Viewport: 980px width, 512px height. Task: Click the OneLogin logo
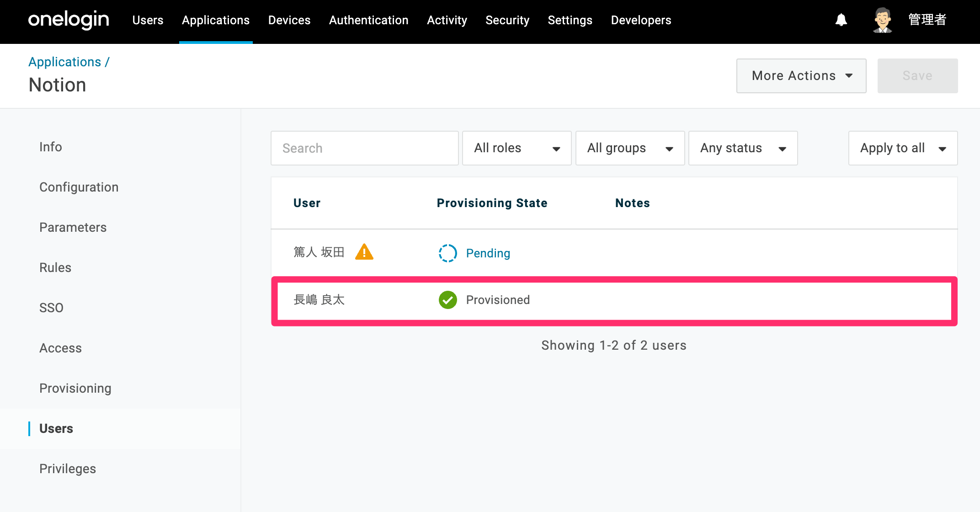click(69, 20)
